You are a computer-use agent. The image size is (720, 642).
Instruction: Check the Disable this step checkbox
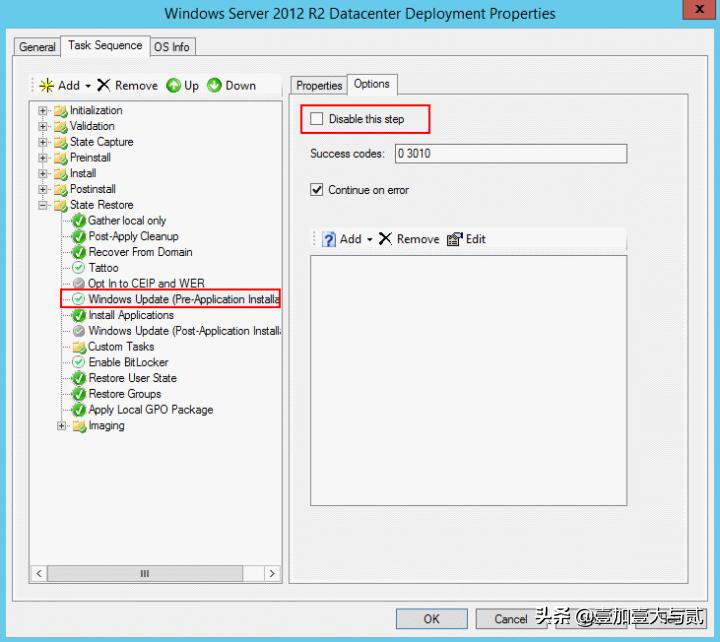316,118
